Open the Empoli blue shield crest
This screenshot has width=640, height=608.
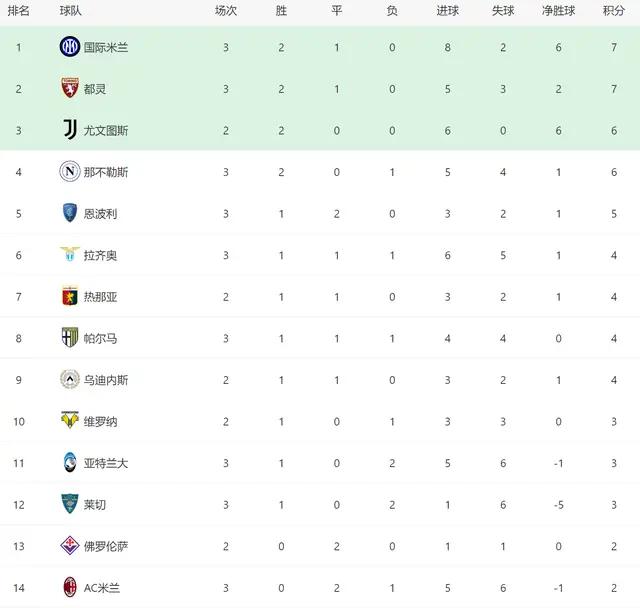click(x=70, y=213)
